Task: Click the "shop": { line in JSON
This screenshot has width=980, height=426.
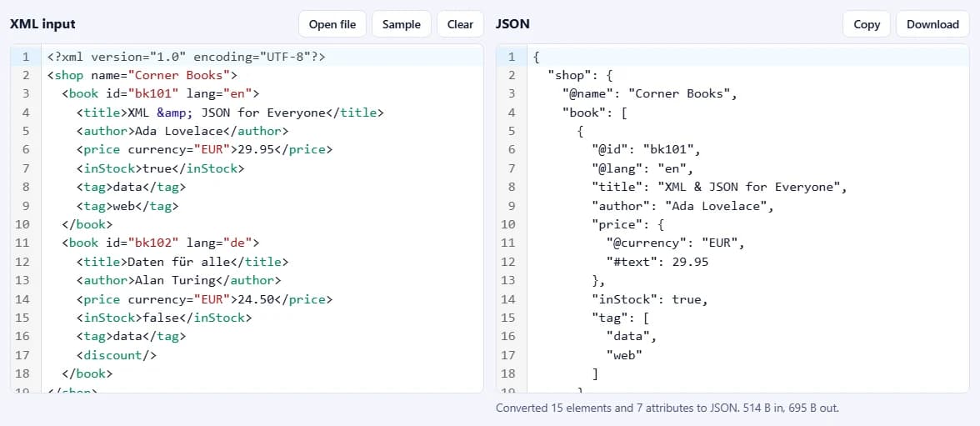Action: (580, 76)
